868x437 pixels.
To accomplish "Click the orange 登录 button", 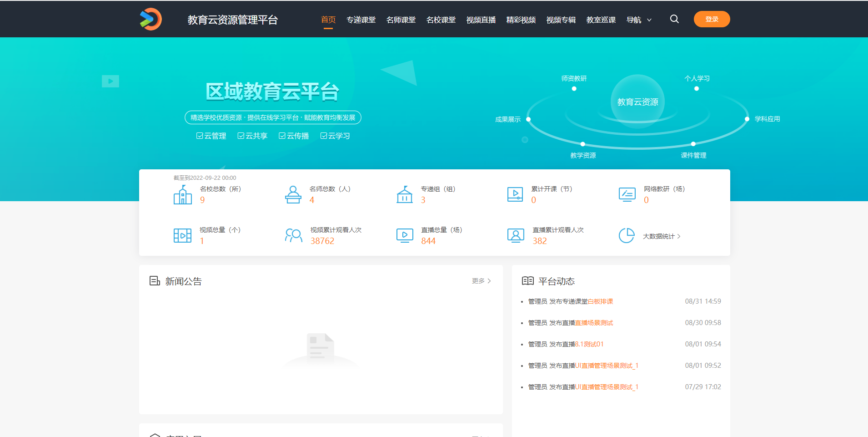I will [712, 19].
